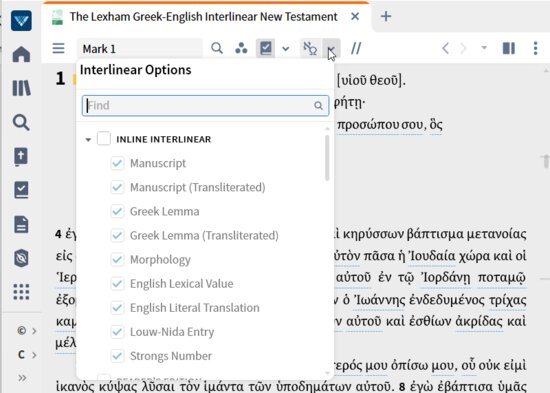
Task: Toggle the Strongs Number checkbox
Action: click(117, 356)
